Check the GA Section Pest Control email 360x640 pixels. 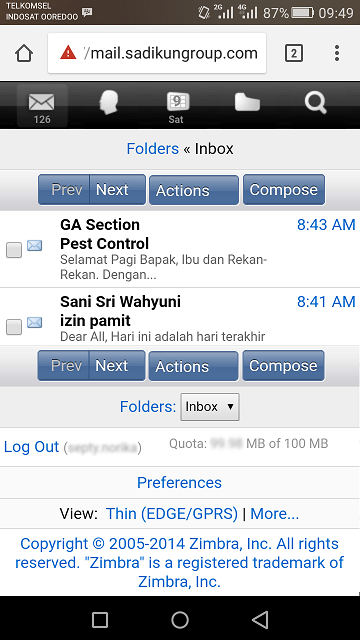[14, 249]
